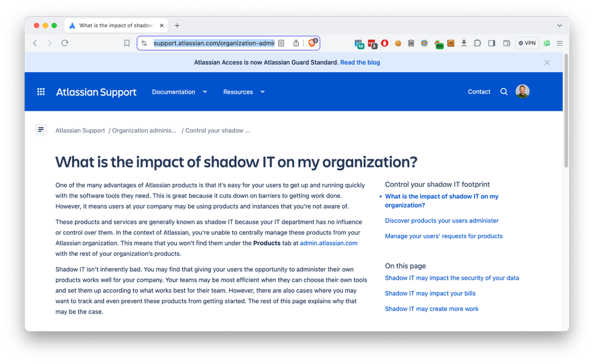Open the brown notebook extension icon

coord(451,43)
